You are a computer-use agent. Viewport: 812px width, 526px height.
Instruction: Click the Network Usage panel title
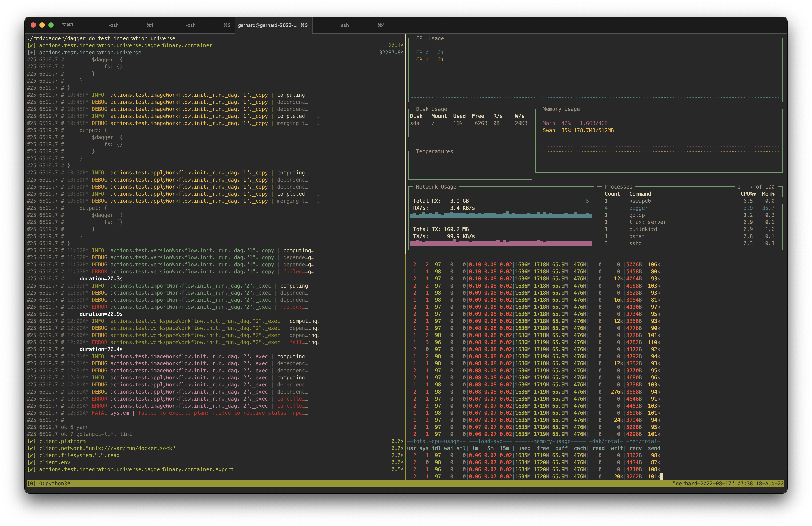(436, 187)
